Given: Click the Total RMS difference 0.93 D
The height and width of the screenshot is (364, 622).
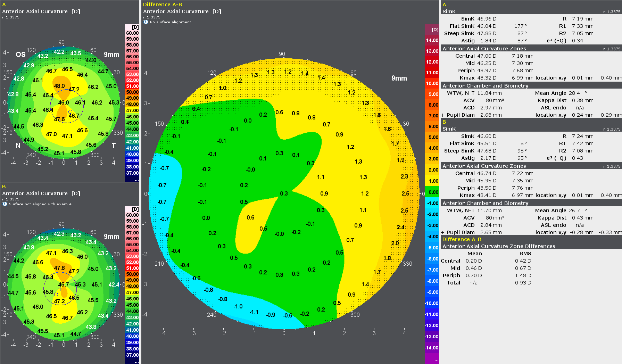Looking at the screenshot, I should coord(523,283).
